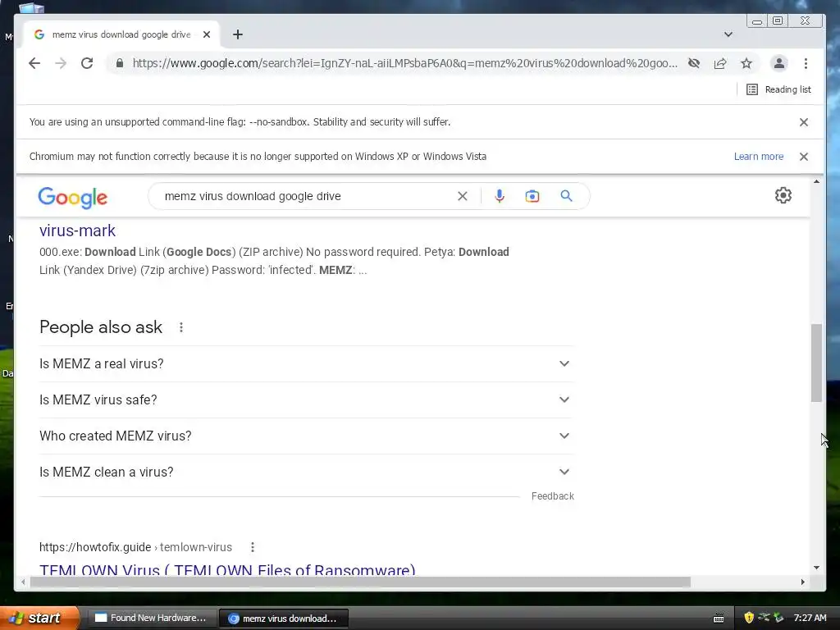This screenshot has width=840, height=630.
Task: Open the share page icon in the address bar
Action: point(720,63)
